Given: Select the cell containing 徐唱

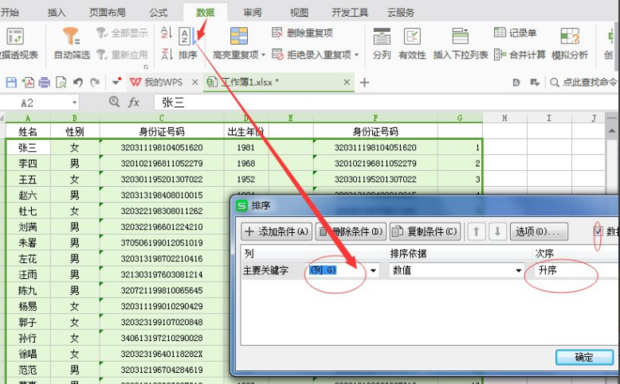Looking at the screenshot, I should (x=28, y=354).
